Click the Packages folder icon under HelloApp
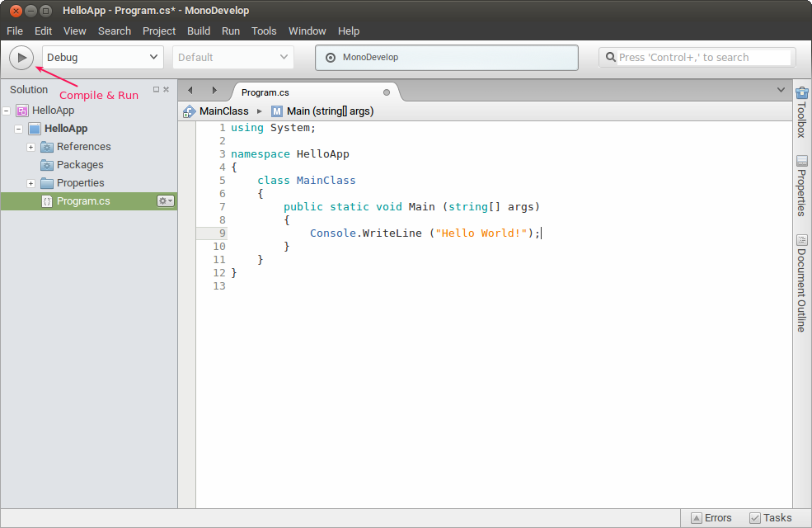The width and height of the screenshot is (812, 528). 48,164
